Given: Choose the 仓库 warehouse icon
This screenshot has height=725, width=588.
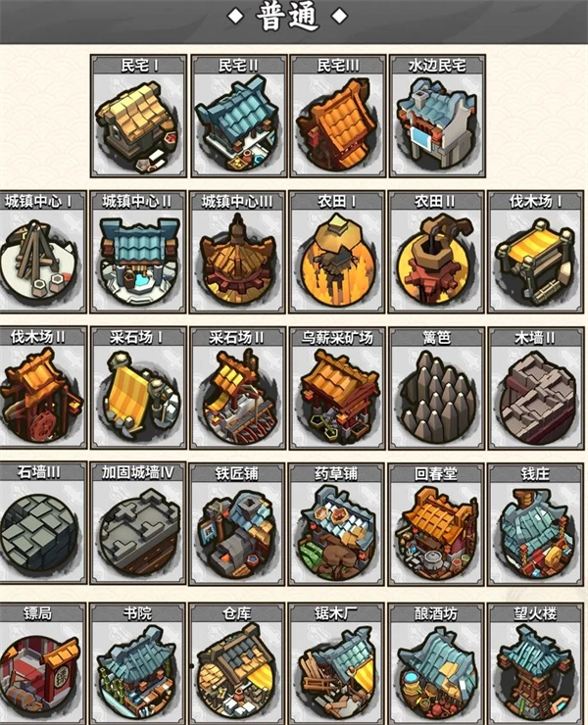Looking at the screenshot, I should tap(238, 673).
